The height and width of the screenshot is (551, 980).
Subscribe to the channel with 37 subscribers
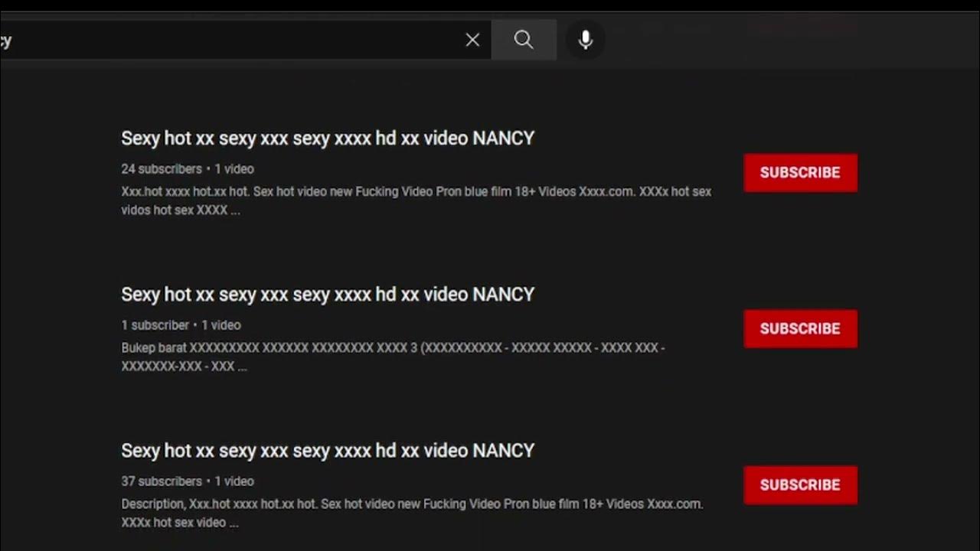point(800,484)
